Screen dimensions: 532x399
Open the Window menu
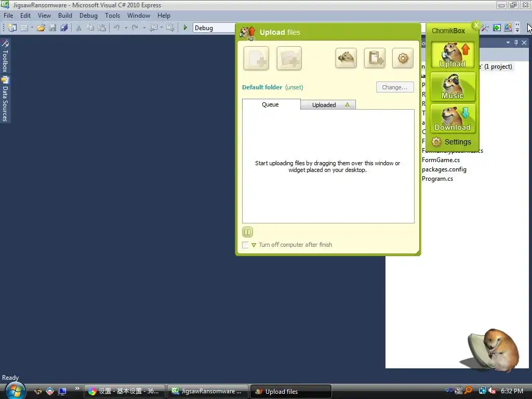click(138, 16)
